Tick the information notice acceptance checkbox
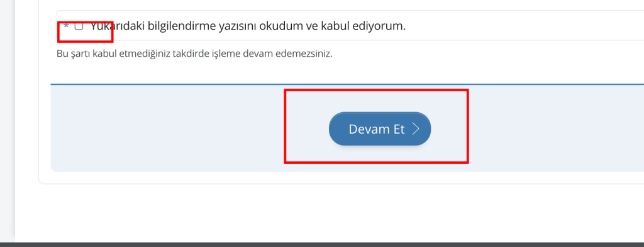 (x=79, y=26)
